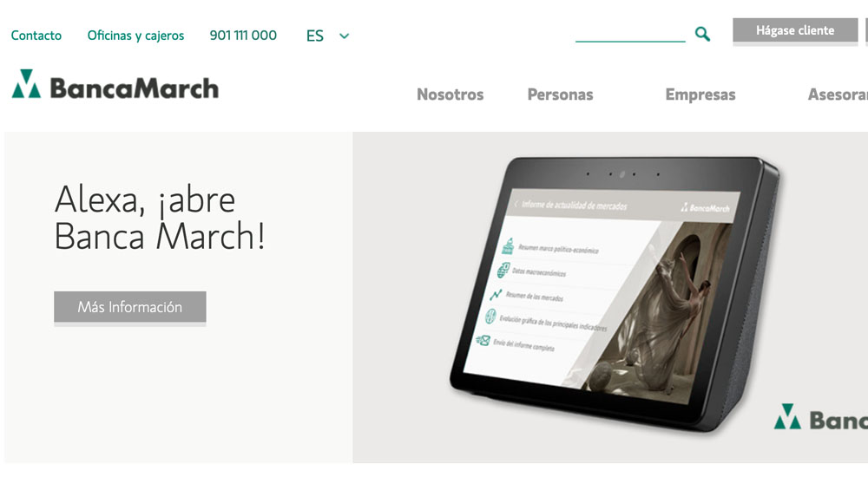
Task: Click the 901 111 000 phone number
Action: coord(243,36)
